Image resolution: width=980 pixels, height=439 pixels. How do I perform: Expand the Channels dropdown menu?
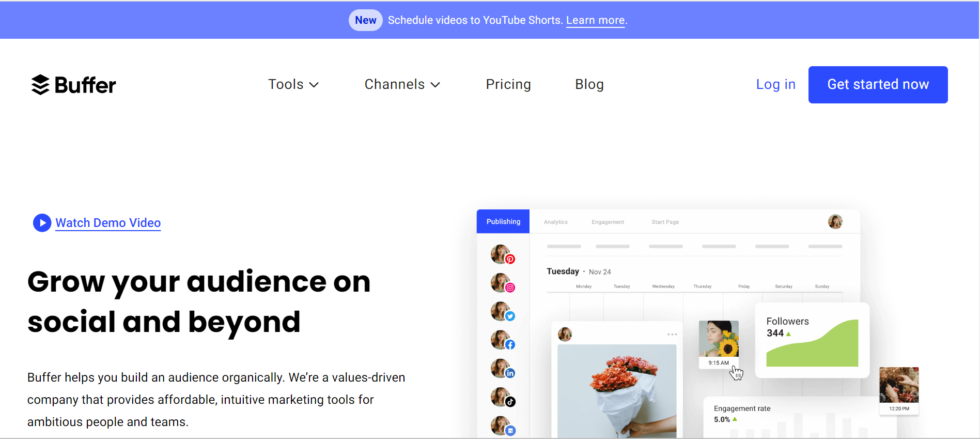(x=402, y=84)
